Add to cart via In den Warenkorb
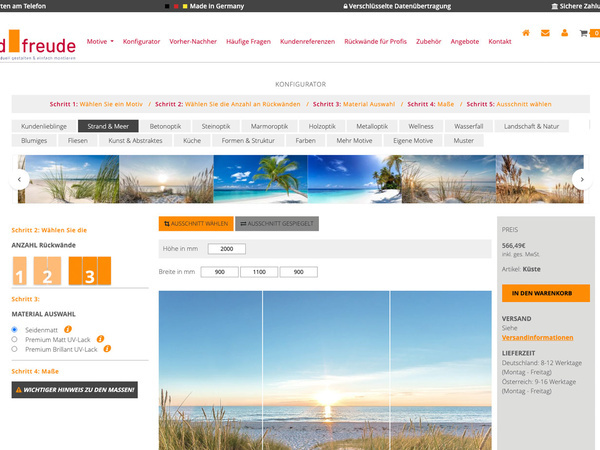 coord(546,293)
